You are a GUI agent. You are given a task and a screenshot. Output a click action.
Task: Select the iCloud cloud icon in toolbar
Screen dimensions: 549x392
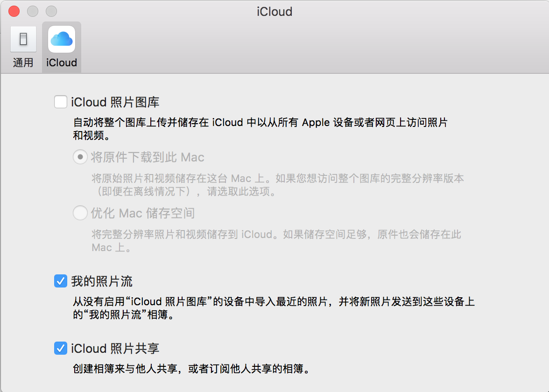[62, 39]
